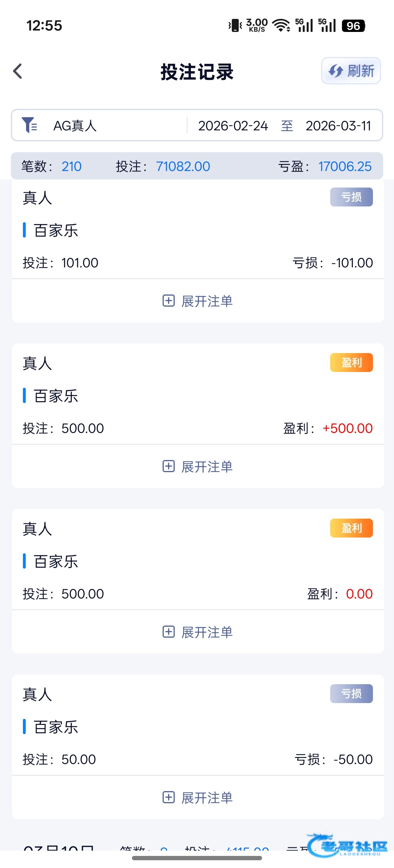Open the AG真人 platform filter
The height and width of the screenshot is (868, 394).
pyautogui.click(x=75, y=126)
